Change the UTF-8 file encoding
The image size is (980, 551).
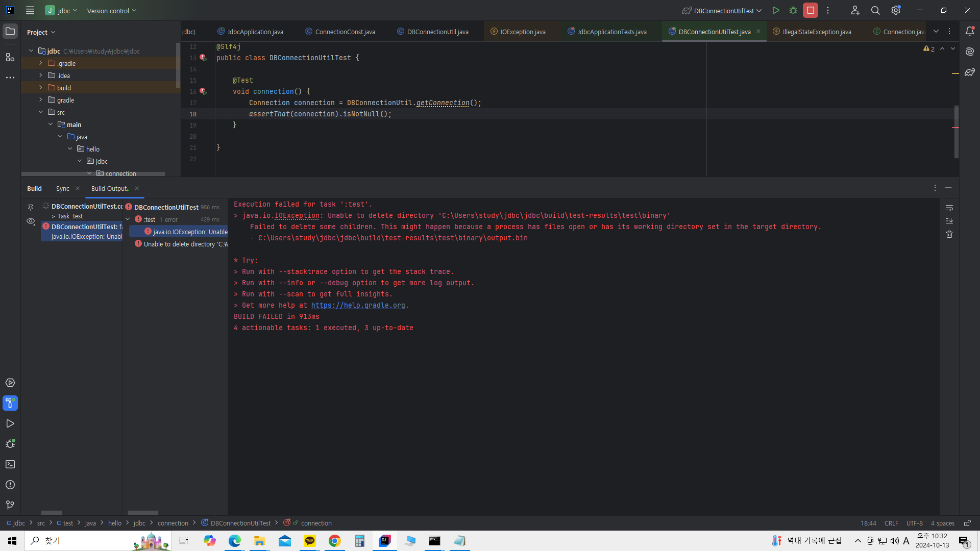click(x=914, y=523)
